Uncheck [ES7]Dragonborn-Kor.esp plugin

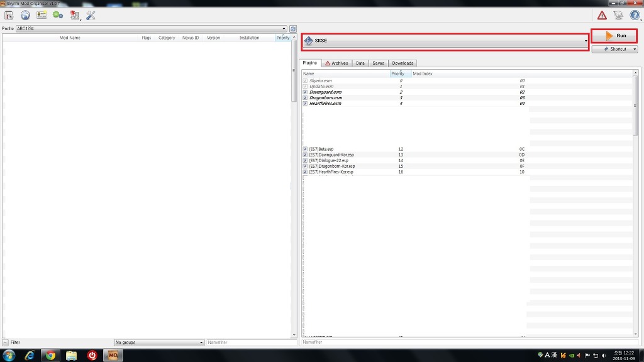pos(305,167)
